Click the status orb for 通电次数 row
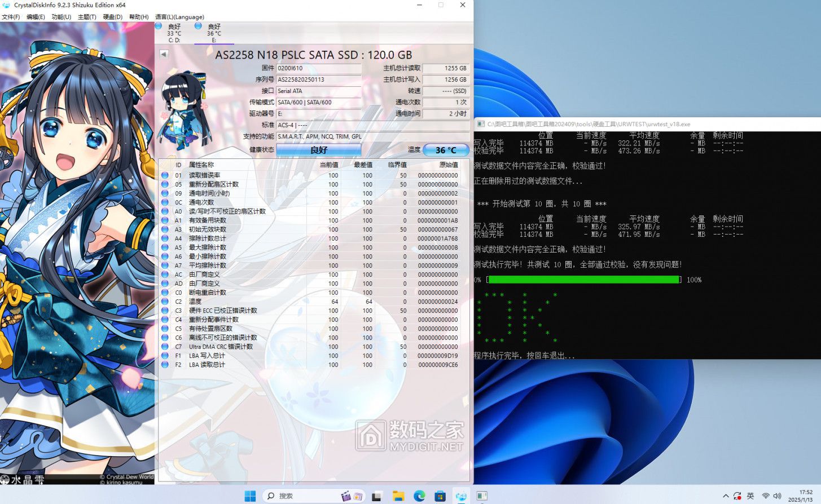 (x=165, y=202)
